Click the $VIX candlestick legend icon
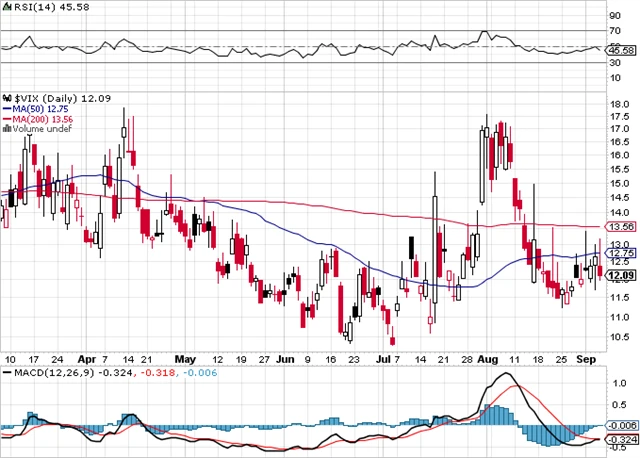This screenshot has height=458, width=640. 7,97
